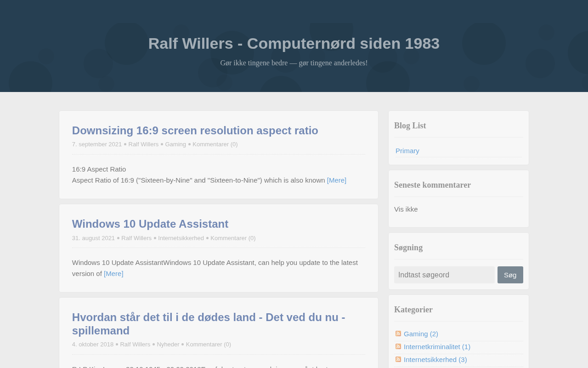588x368 pixels.
Task: Click the RSS icon beside Internetsikkerhed
Action: 398,359
